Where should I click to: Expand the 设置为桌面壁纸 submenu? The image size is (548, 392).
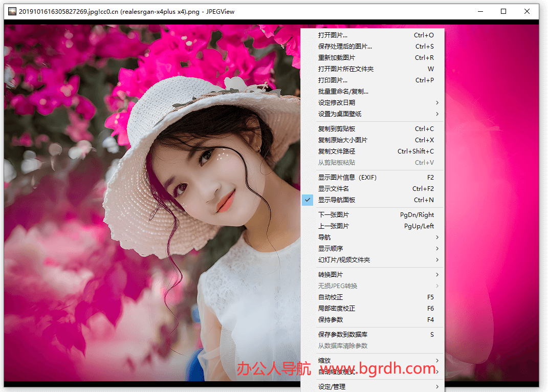click(x=340, y=114)
